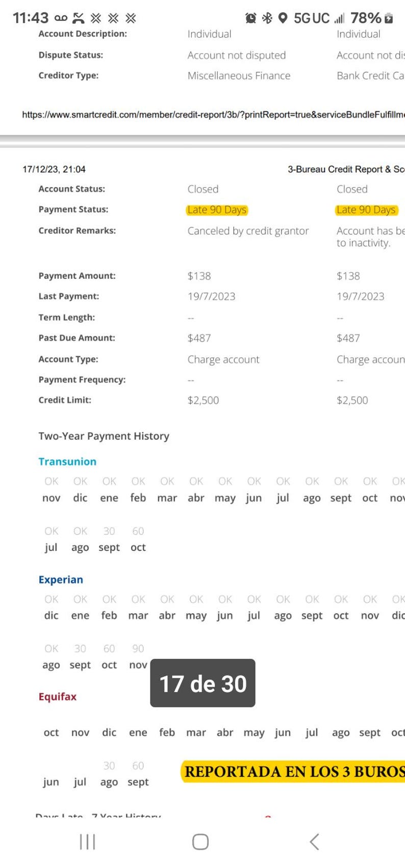The height and width of the screenshot is (868, 405).
Task: Tap the 'Past Due Amount:' label
Action: [77, 337]
